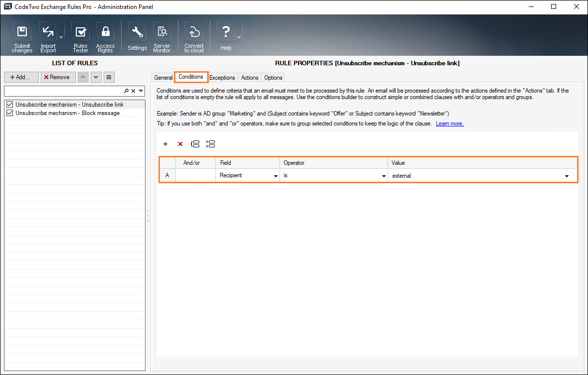Expand the Import Export dropdown arrow
588x375 pixels.
click(61, 37)
